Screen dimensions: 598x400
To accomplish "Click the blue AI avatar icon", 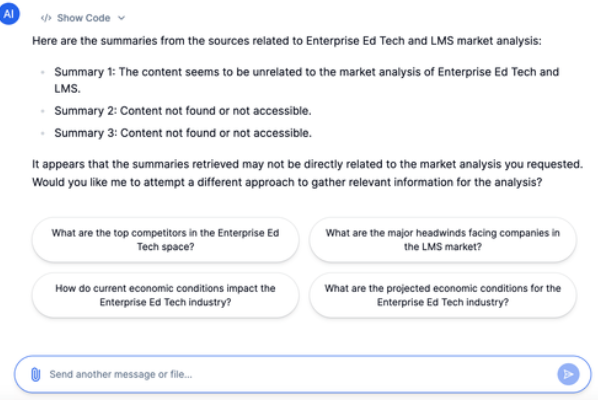I will tap(9, 14).
